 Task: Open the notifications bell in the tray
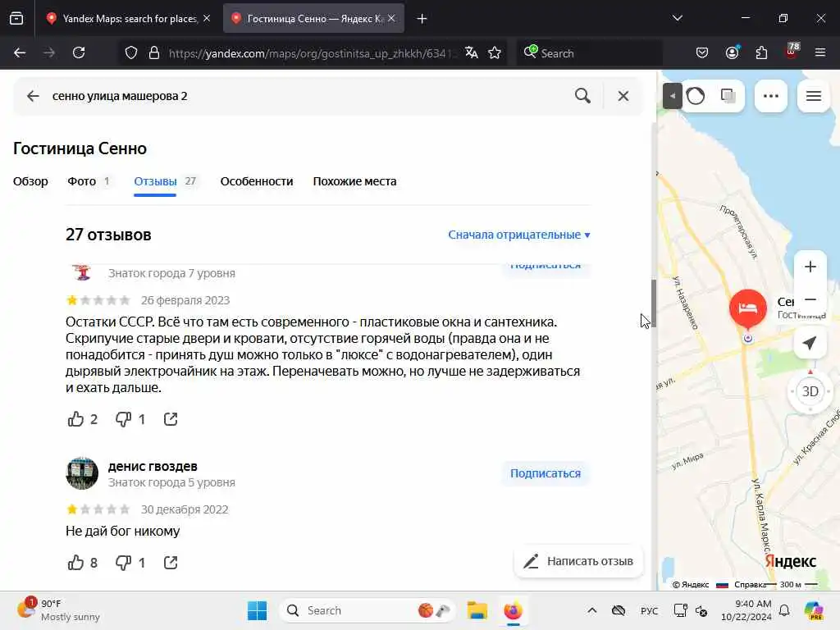click(783, 610)
